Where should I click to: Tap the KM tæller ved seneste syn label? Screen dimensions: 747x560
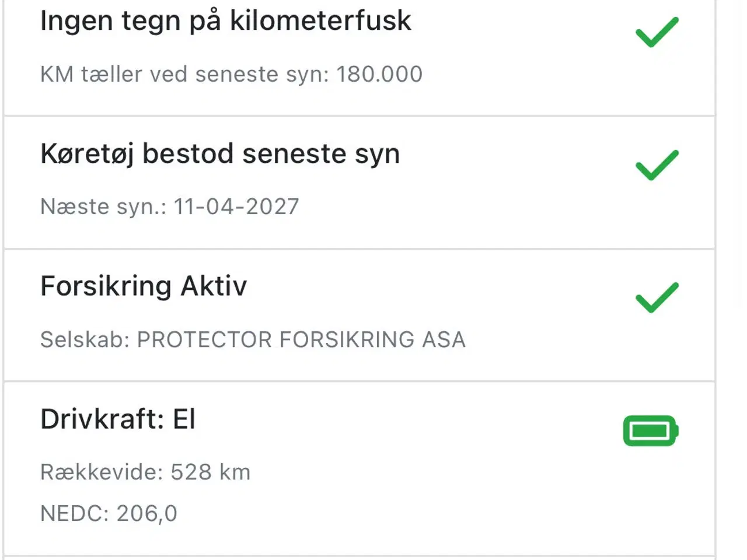[185, 74]
